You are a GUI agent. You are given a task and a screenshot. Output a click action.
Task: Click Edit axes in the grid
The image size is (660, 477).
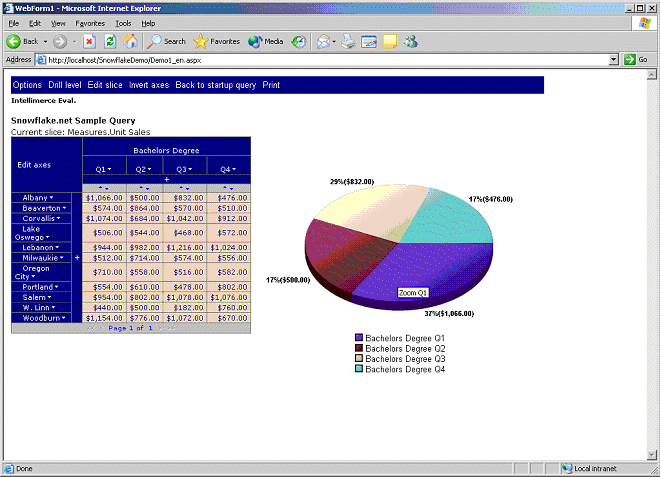[34, 165]
